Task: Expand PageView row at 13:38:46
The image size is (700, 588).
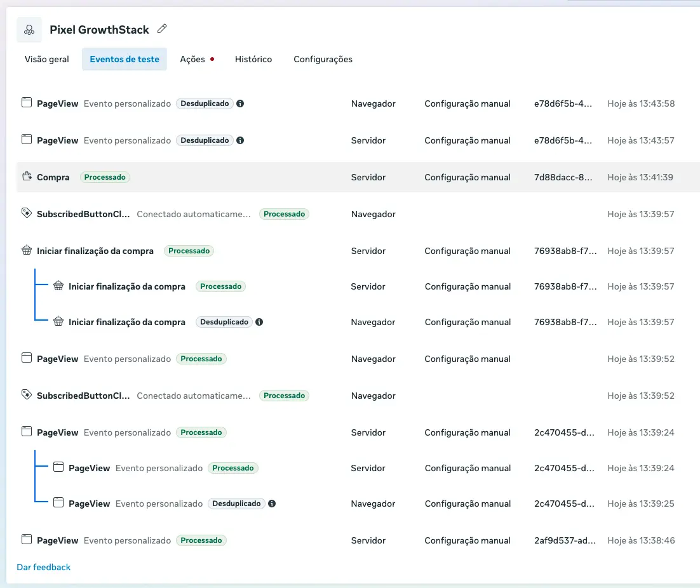Action: tap(358, 541)
